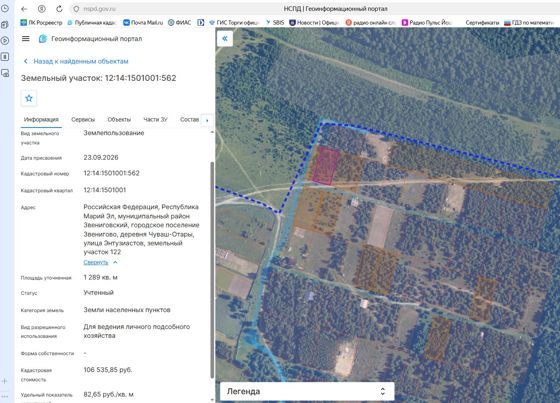Click the Земли населенных пунктов value

pos(127,310)
